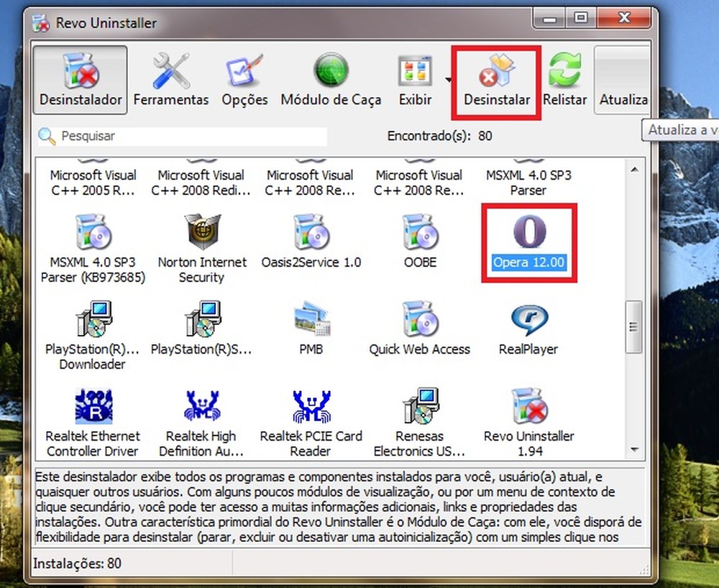The image size is (719, 588).
Task: Select Oasis2Service 1.0 entry
Action: tap(311, 242)
